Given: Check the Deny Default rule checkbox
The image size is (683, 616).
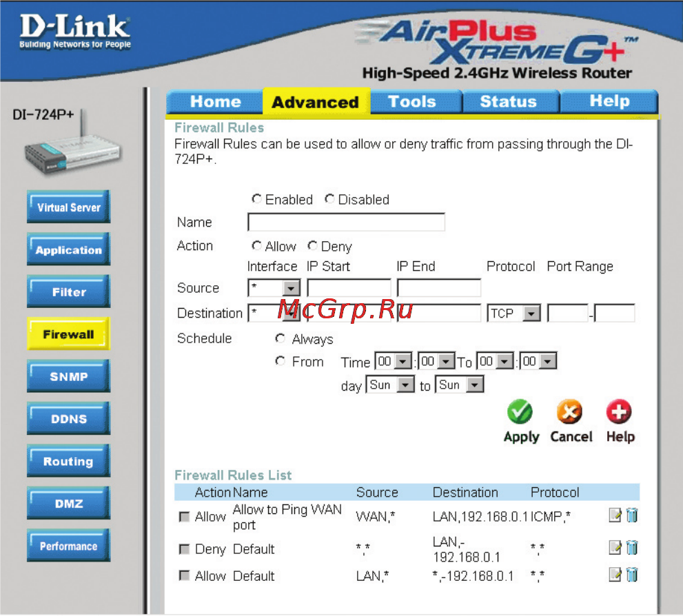Looking at the screenshot, I should click(184, 549).
